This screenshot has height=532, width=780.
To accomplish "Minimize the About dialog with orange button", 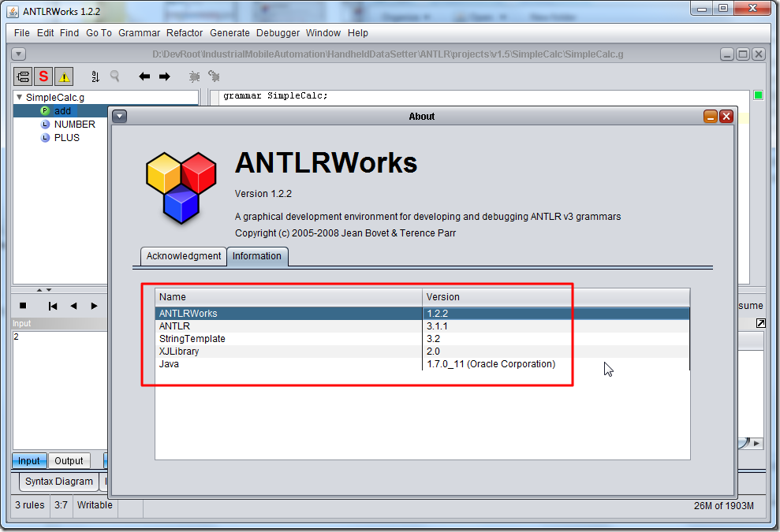I will [711, 117].
